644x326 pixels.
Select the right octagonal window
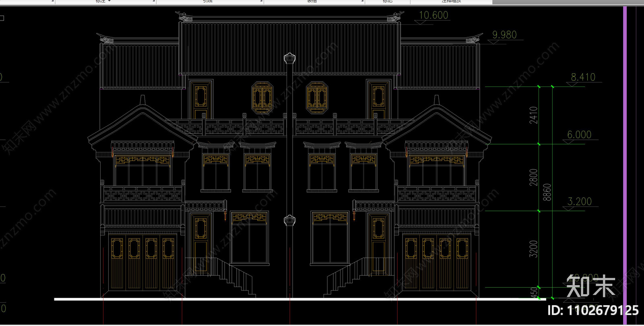317,98
